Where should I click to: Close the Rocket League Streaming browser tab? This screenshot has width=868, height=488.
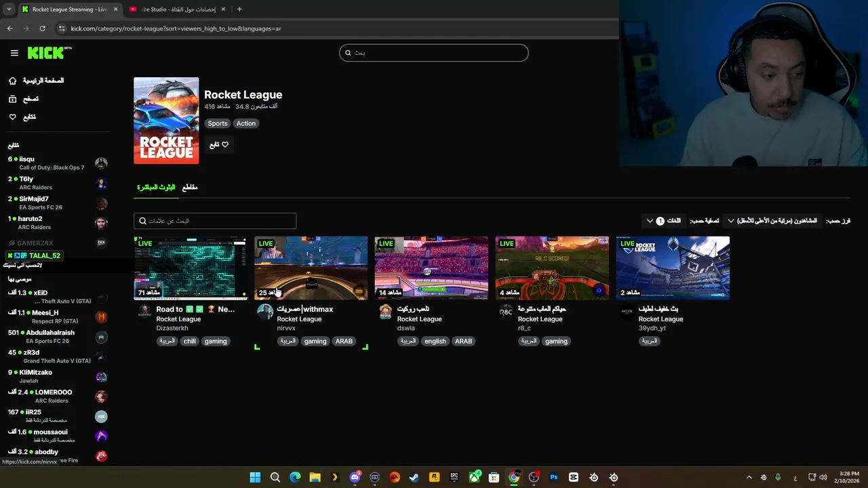(115, 9)
